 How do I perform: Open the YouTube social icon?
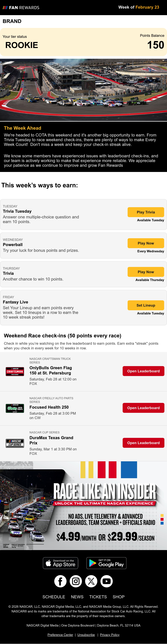pyautogui.click(x=106, y=582)
